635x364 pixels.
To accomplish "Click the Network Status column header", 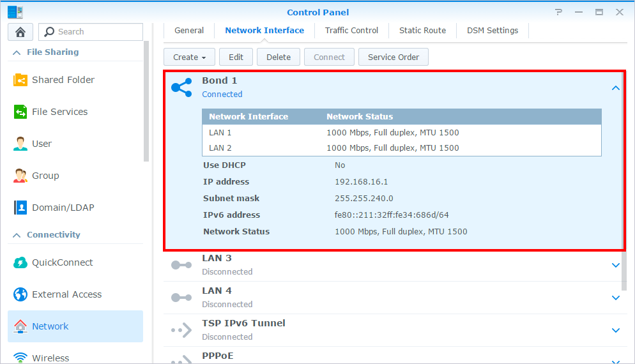I will [360, 117].
